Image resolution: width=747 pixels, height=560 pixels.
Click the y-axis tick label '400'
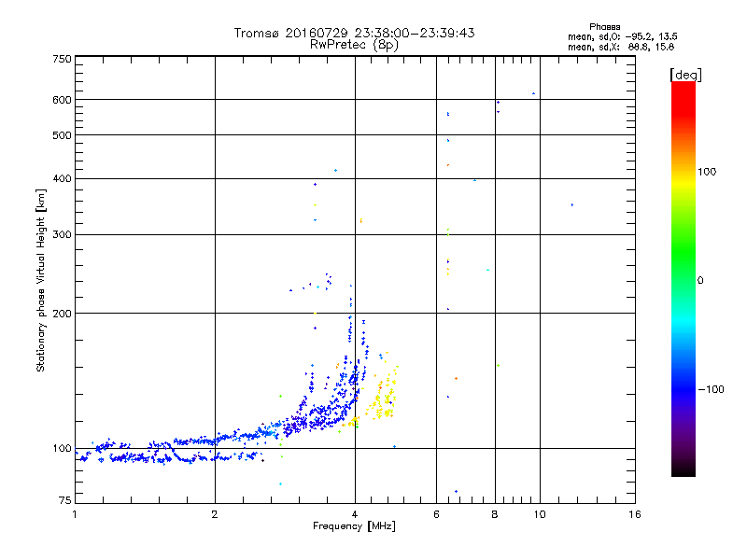pos(62,179)
